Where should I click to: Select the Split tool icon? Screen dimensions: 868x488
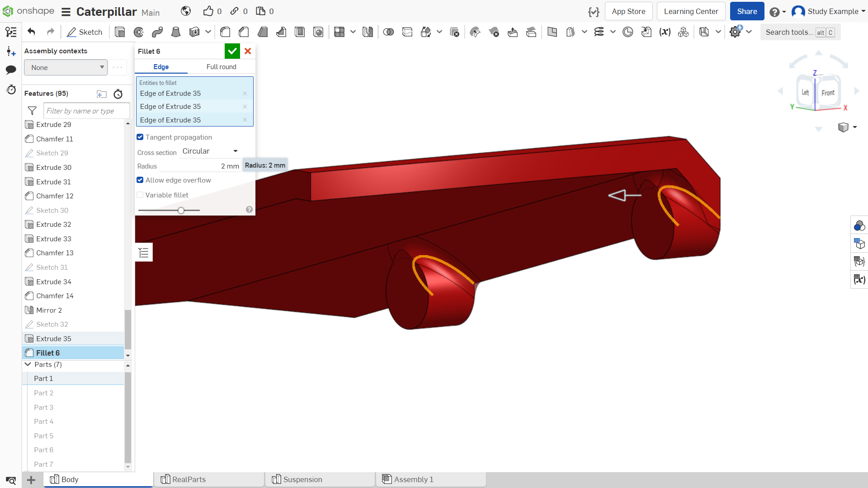(407, 32)
